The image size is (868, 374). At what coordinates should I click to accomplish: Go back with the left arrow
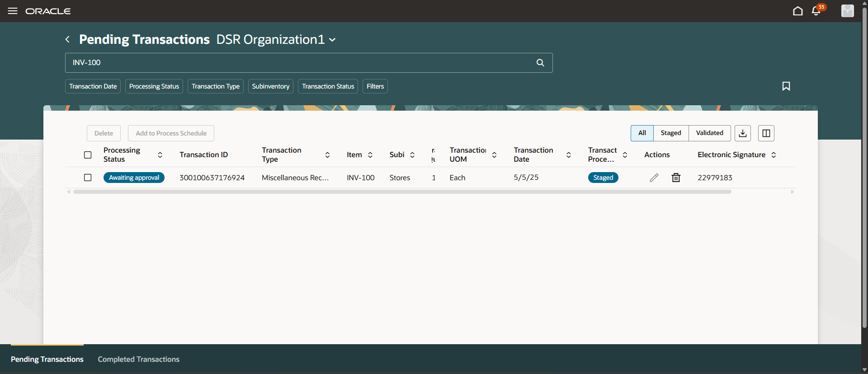tap(67, 39)
